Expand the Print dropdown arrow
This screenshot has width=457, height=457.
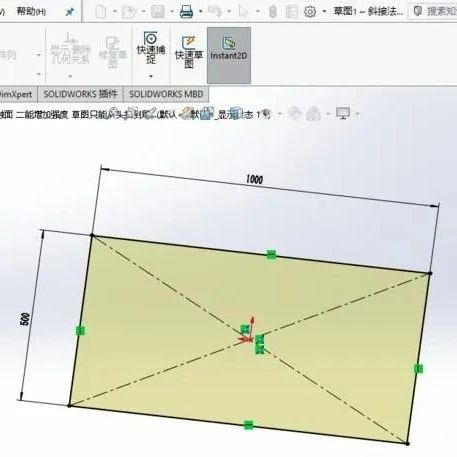[x=201, y=12]
